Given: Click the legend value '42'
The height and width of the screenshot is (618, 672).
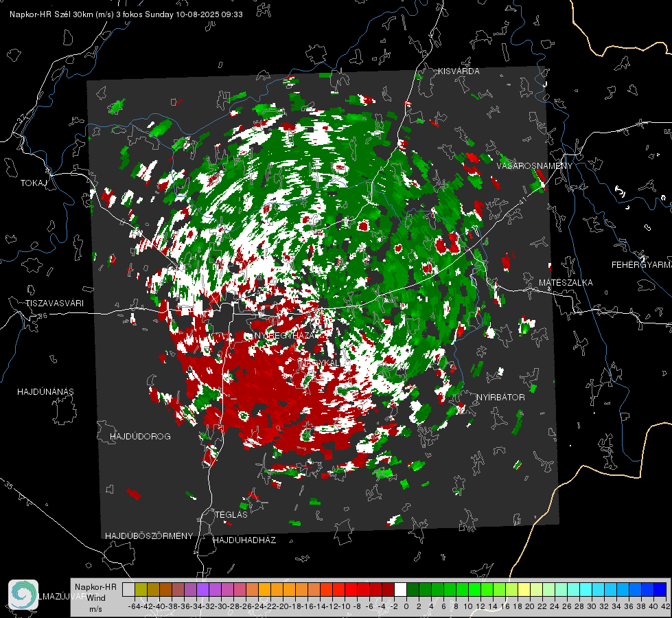Looking at the screenshot, I should pyautogui.click(x=666, y=606).
